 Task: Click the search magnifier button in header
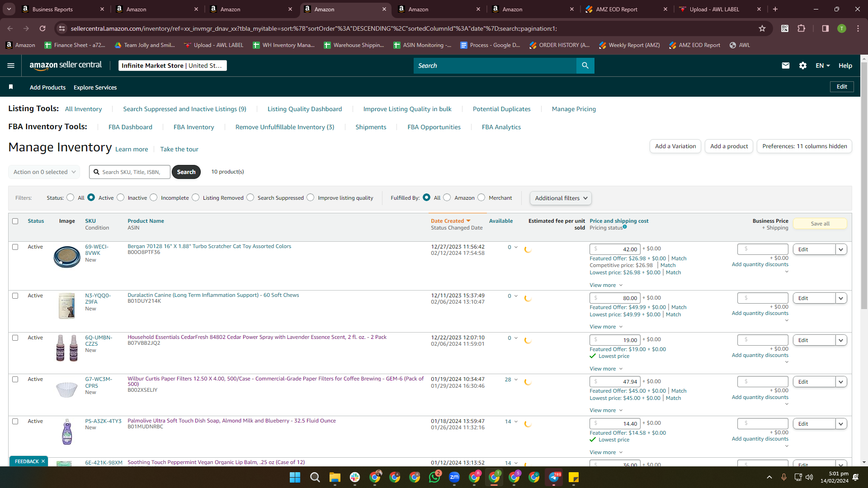point(585,66)
